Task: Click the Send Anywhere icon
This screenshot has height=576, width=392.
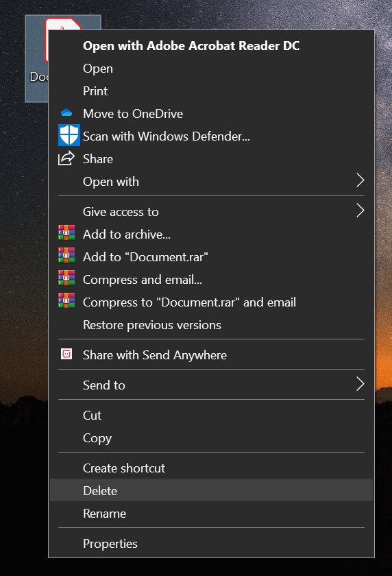Action: (66, 354)
